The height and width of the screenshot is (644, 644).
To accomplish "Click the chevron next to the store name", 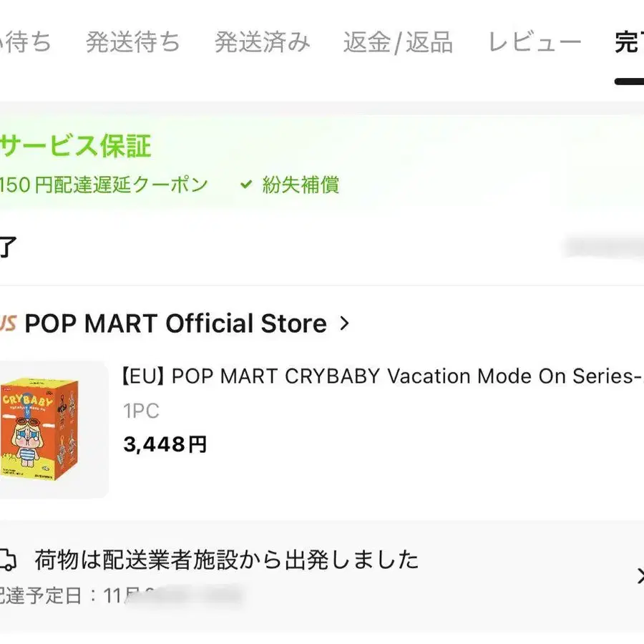I will click(x=344, y=323).
